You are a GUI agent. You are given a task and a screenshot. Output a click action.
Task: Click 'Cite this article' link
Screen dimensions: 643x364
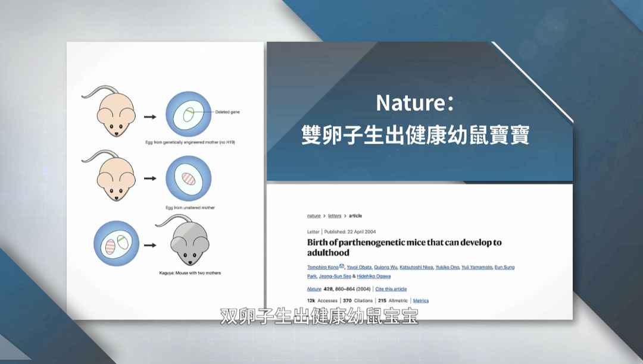391,289
